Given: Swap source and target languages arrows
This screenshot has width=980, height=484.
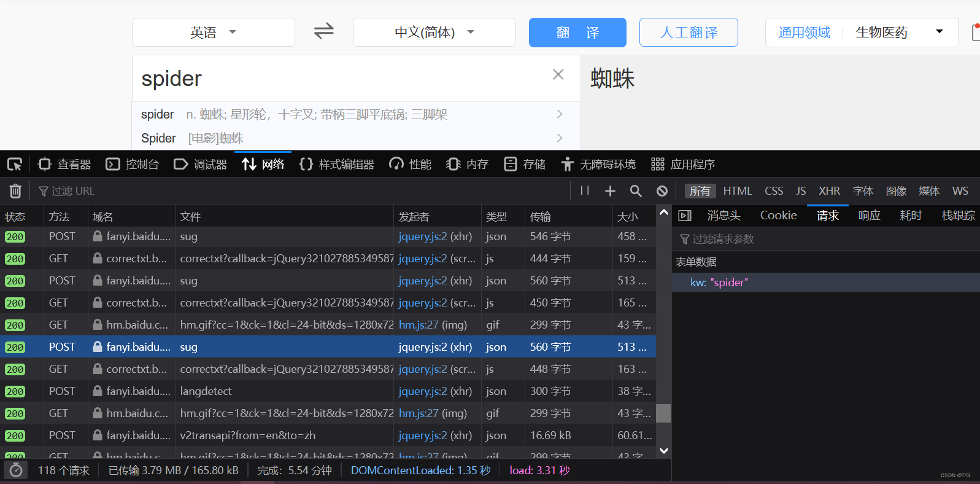Looking at the screenshot, I should (323, 31).
